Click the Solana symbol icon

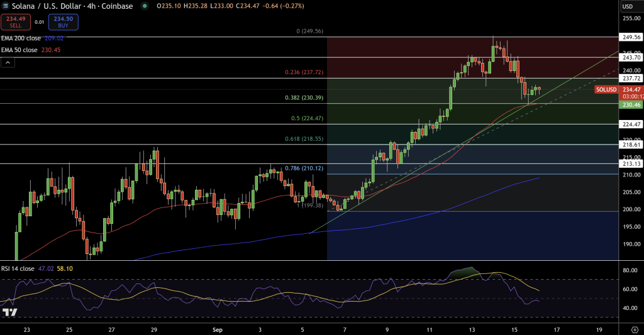(x=5, y=6)
